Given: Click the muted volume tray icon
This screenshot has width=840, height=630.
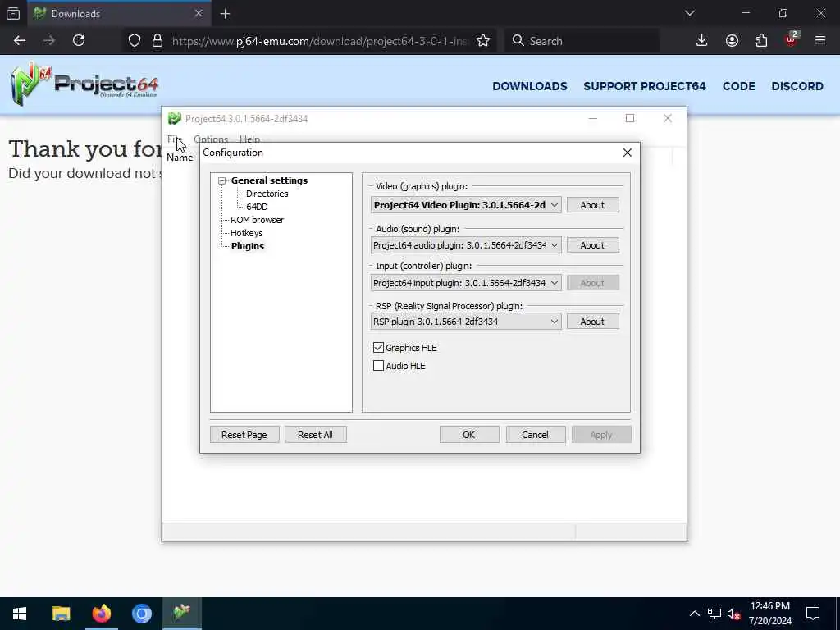Looking at the screenshot, I should [x=733, y=614].
